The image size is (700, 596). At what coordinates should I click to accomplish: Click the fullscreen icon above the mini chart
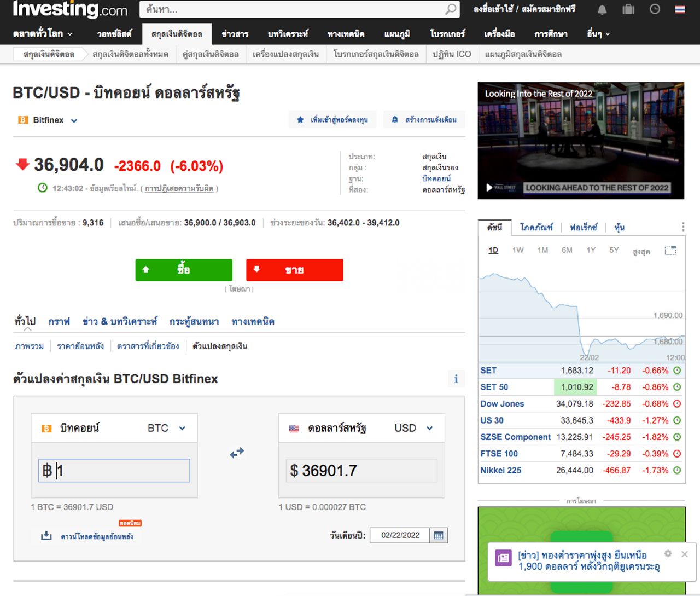(671, 250)
